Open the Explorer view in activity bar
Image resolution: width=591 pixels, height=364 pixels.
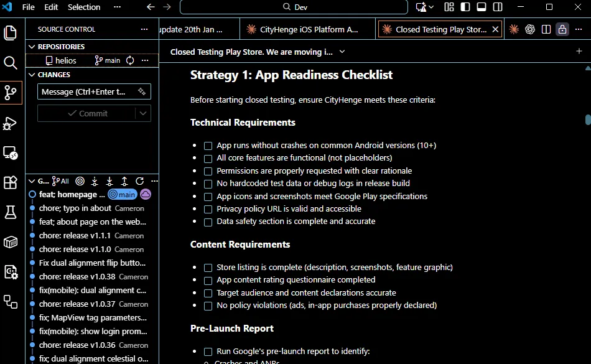coord(11,33)
